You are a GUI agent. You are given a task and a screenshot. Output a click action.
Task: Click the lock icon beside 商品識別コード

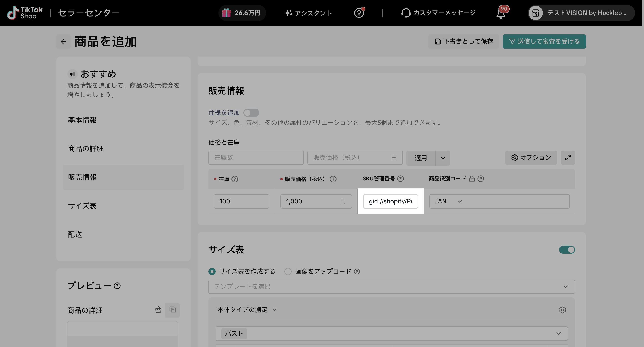click(472, 179)
